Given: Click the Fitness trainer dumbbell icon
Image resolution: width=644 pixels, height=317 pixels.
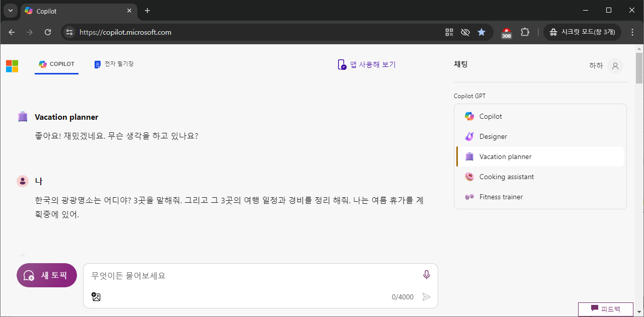Looking at the screenshot, I should pyautogui.click(x=469, y=197).
